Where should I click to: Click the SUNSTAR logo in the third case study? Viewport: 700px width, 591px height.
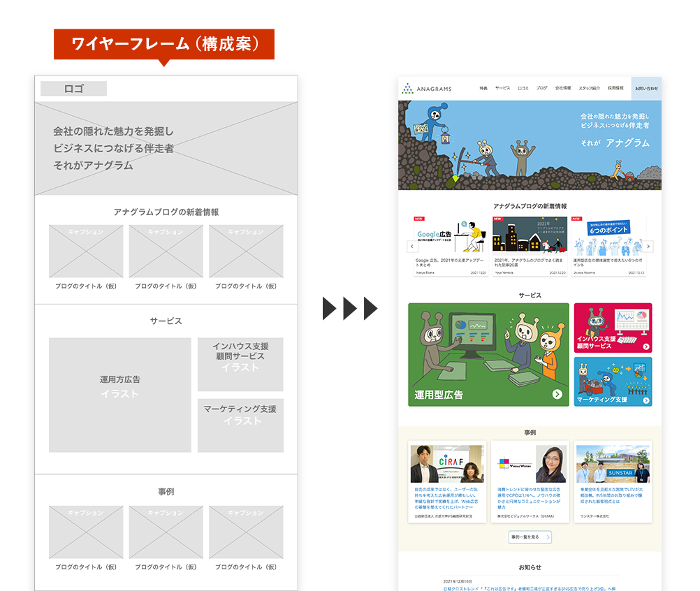pos(620,472)
